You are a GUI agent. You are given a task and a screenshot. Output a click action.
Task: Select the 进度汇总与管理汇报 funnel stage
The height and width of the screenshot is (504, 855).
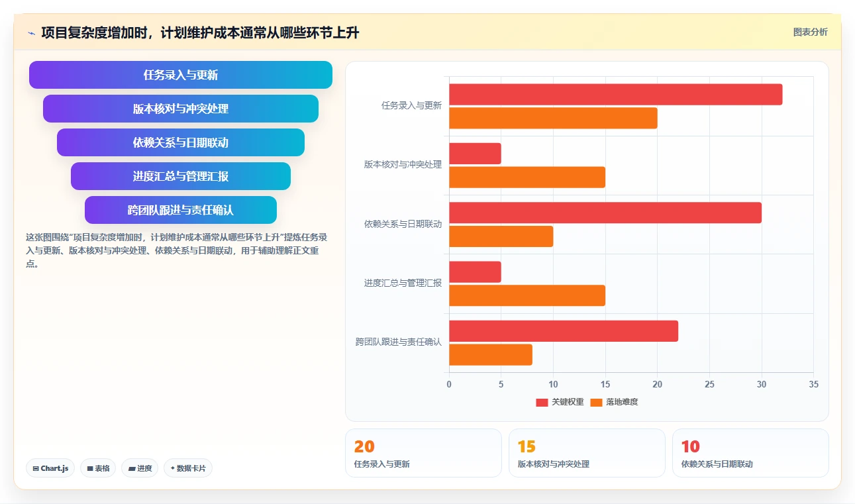pyautogui.click(x=181, y=176)
